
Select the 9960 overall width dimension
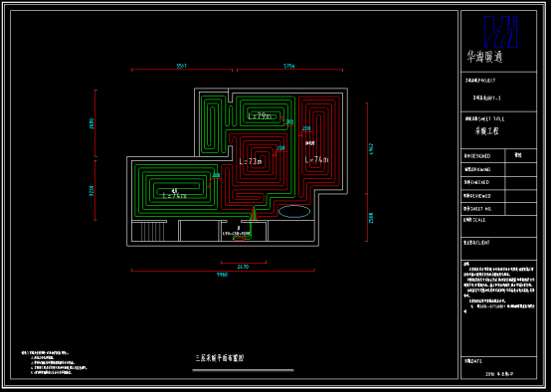[x=222, y=275]
